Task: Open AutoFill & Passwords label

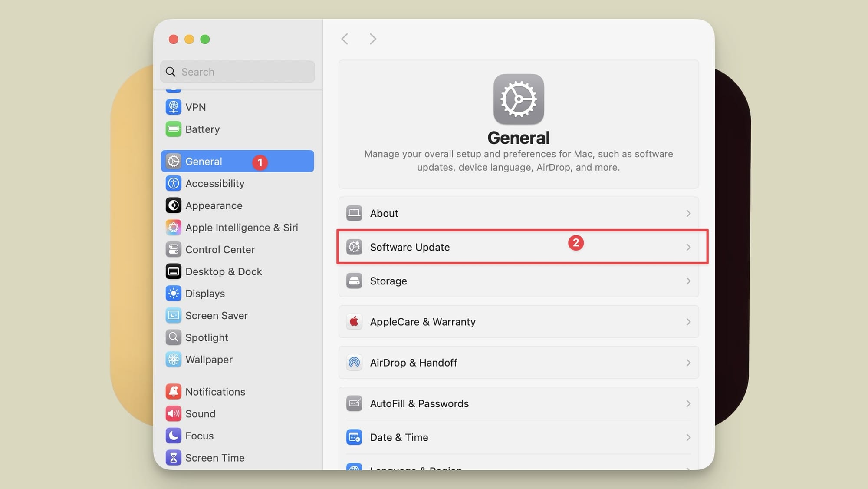Action: (419, 403)
